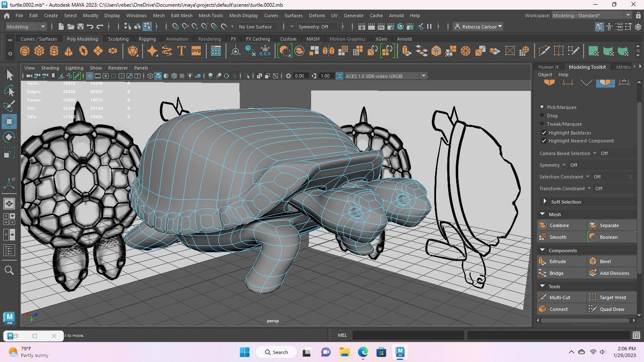The height and width of the screenshot is (362, 644).
Task: Click the SVG tool shelf icon
Action: 196,51
